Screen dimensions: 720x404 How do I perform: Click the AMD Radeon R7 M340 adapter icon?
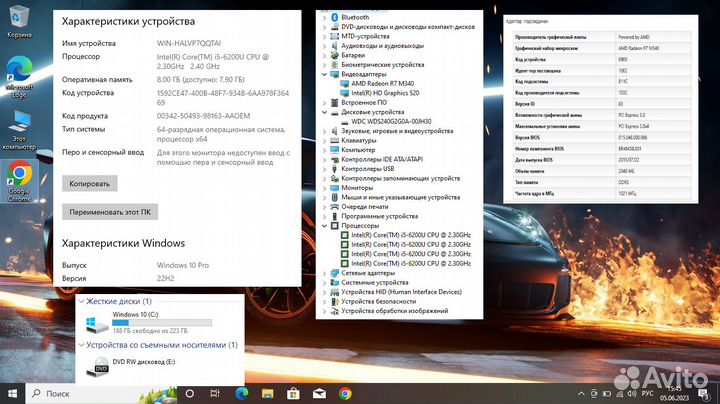[345, 84]
